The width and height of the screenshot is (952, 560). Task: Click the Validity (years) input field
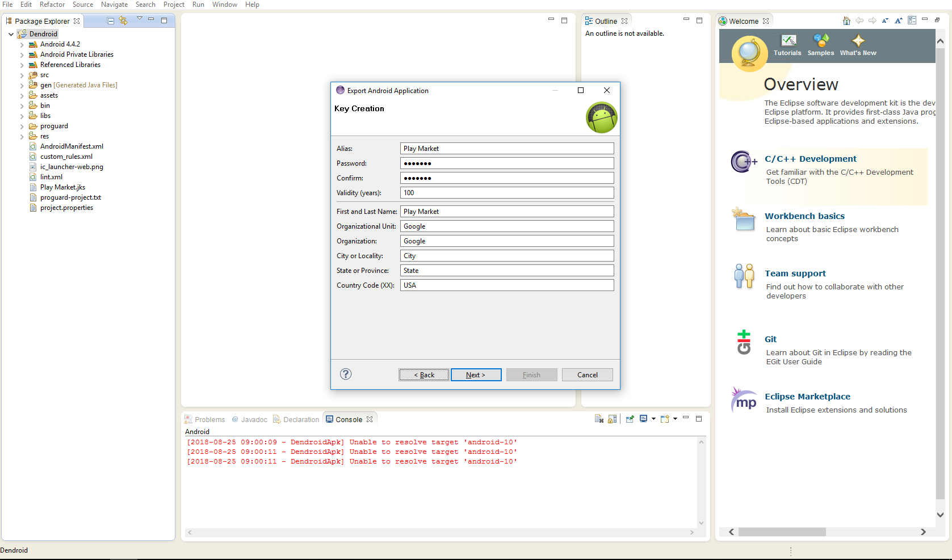coord(507,193)
